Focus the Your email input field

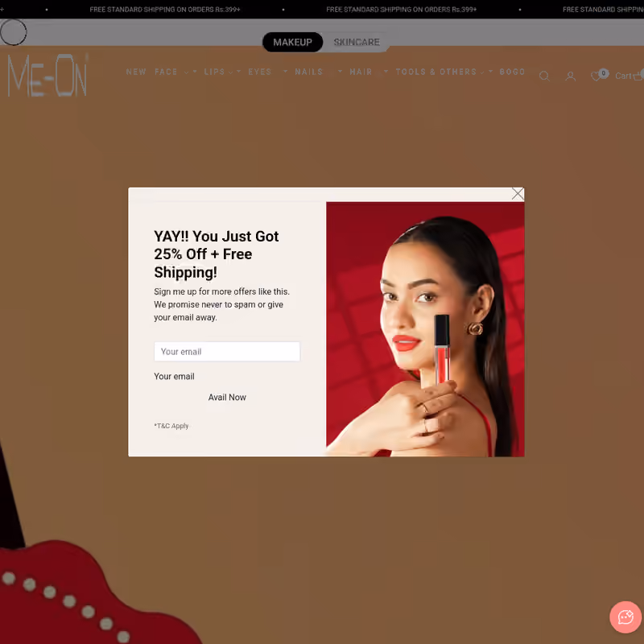click(227, 352)
